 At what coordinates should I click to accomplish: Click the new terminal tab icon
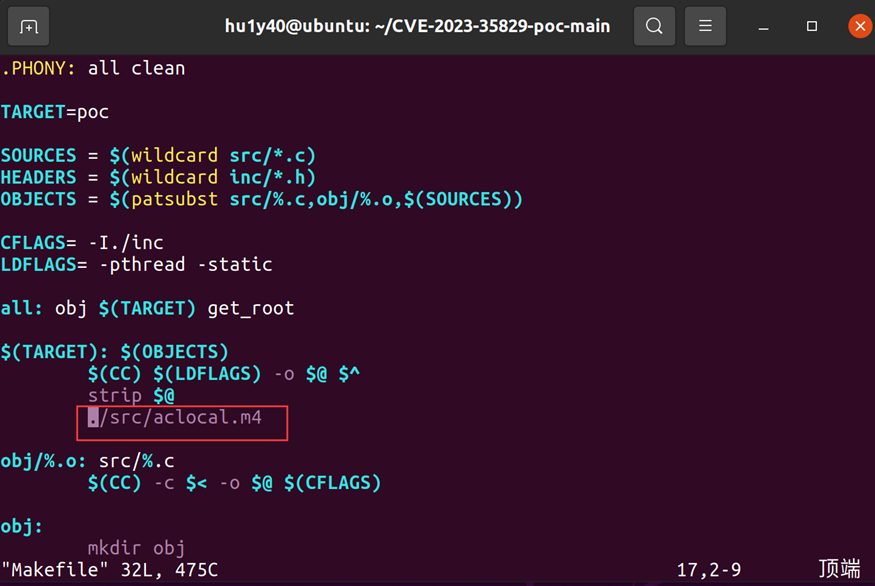point(29,26)
